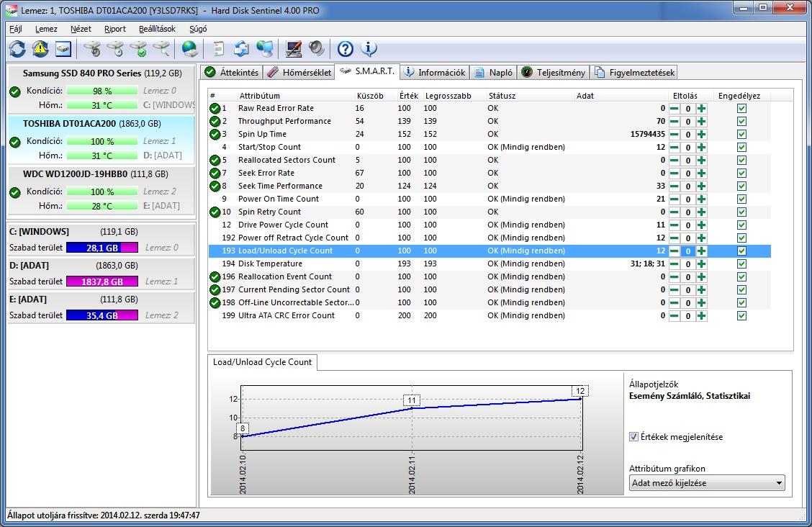Screen dimensions: 812x527
Task: Switch to the Teljesítmény tab
Action: coord(553,73)
